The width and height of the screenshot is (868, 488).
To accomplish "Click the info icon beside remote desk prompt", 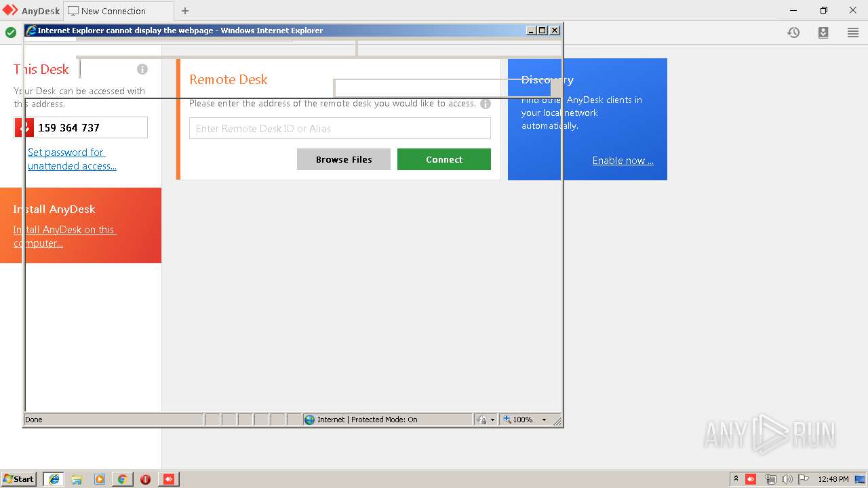I will (486, 104).
